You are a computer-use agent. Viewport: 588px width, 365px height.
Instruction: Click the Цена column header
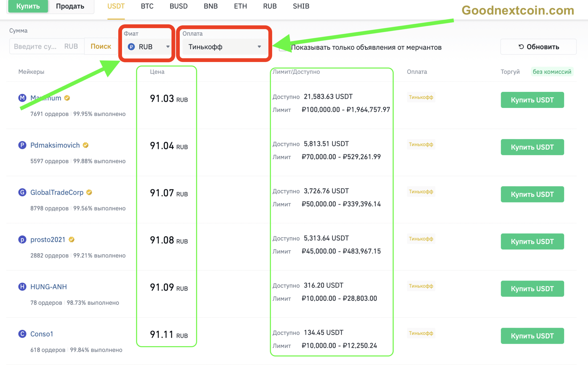point(157,72)
